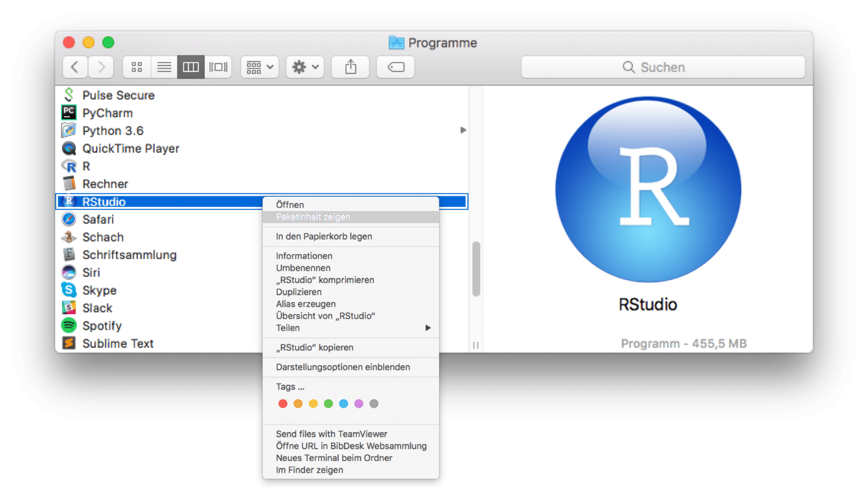Image resolution: width=868 pixels, height=492 pixels.
Task: Select the PyCharm entry name
Action: point(107,113)
